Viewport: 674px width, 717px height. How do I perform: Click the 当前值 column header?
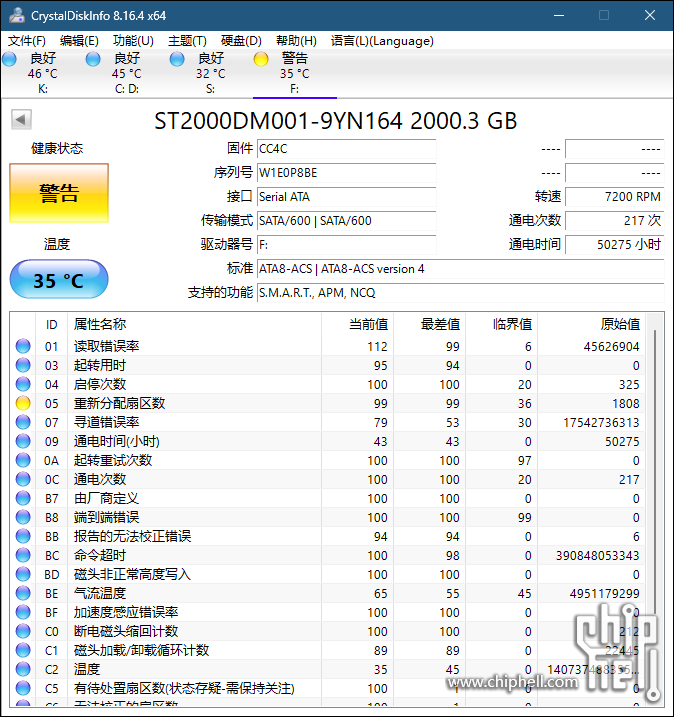[x=358, y=324]
